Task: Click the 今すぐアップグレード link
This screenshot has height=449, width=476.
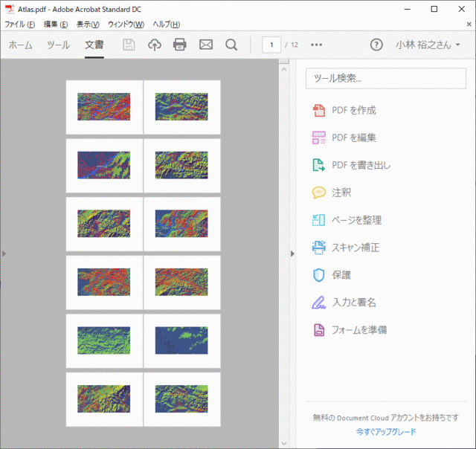Action: click(x=386, y=431)
